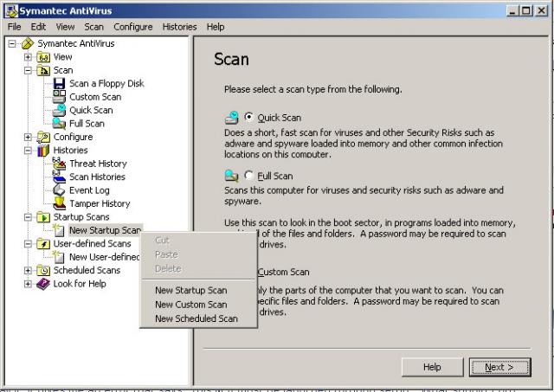Viewport: 554px width, 392px height.
Task: Click the Symantec AntiVirus root tree icon
Action: pyautogui.click(x=28, y=43)
